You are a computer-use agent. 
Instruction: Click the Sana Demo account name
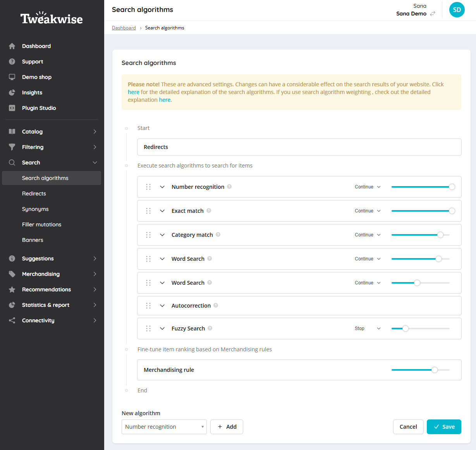coord(411,14)
